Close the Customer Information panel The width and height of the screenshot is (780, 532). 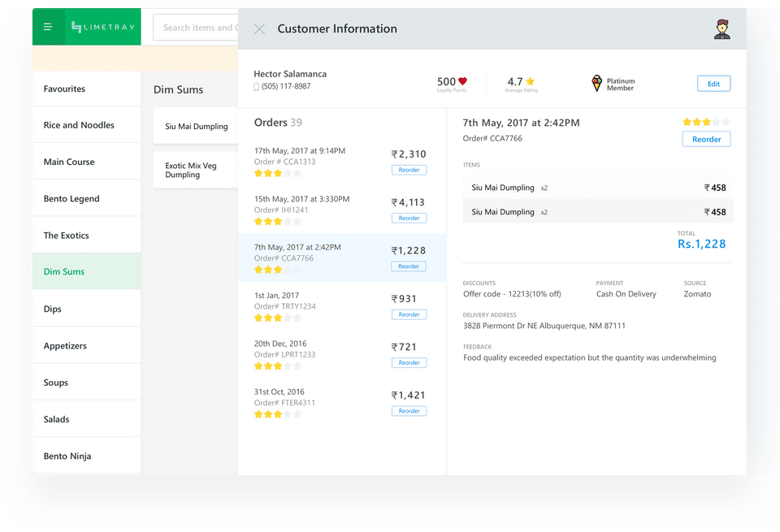[259, 29]
